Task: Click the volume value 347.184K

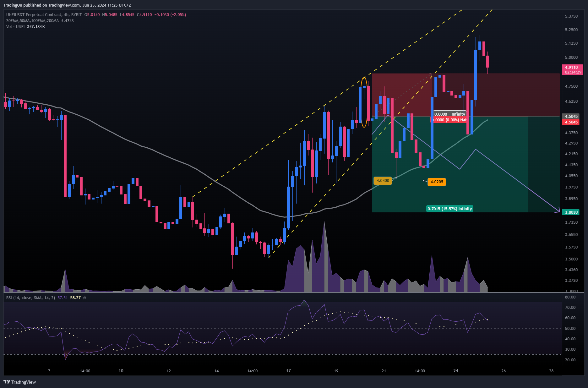Action: pos(36,26)
